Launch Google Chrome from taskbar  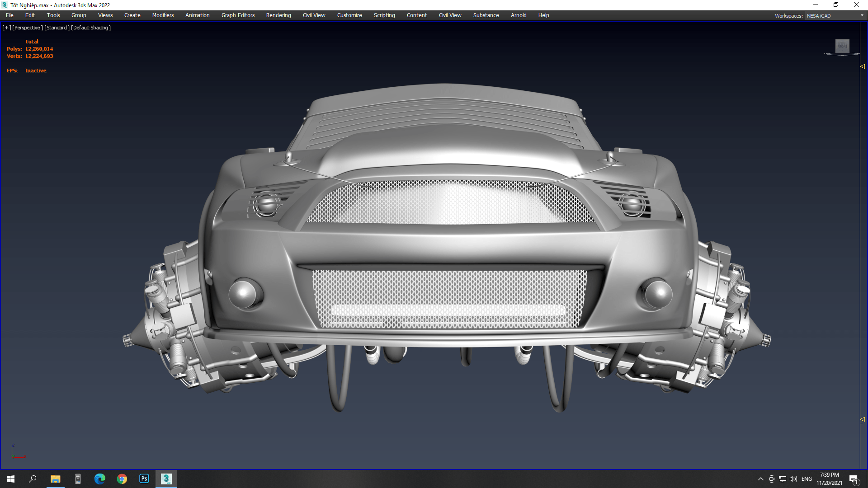[x=122, y=479]
